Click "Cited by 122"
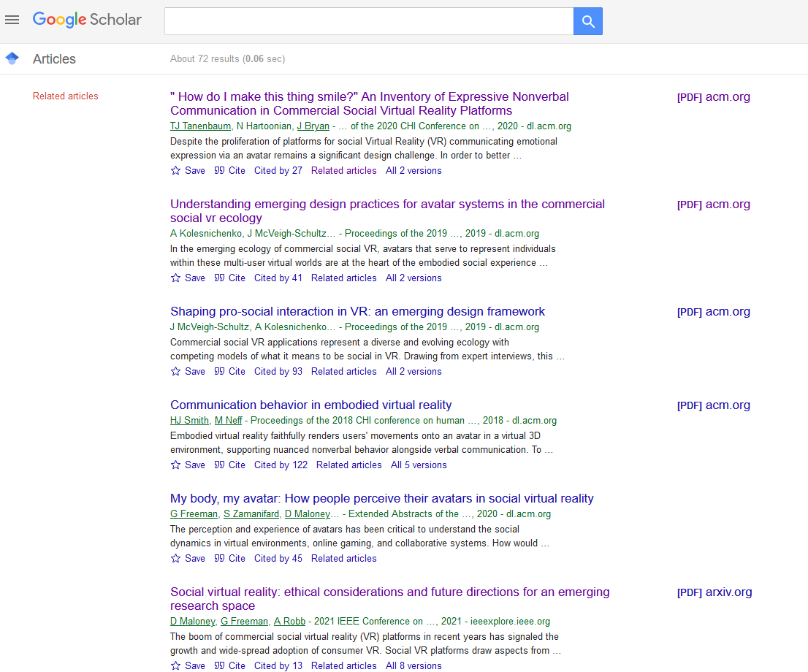 pyautogui.click(x=281, y=465)
